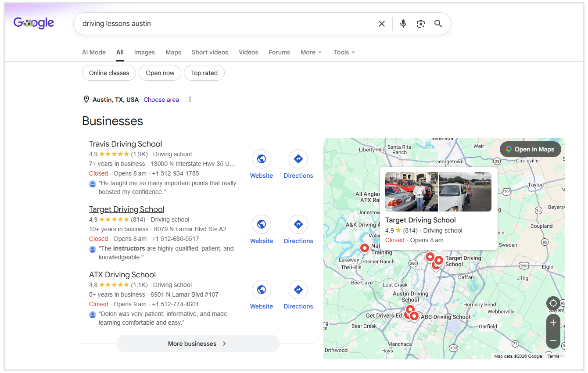Click the Target Driving School reviewer avatar icon
The width and height of the screenshot is (588, 373).
click(x=93, y=249)
